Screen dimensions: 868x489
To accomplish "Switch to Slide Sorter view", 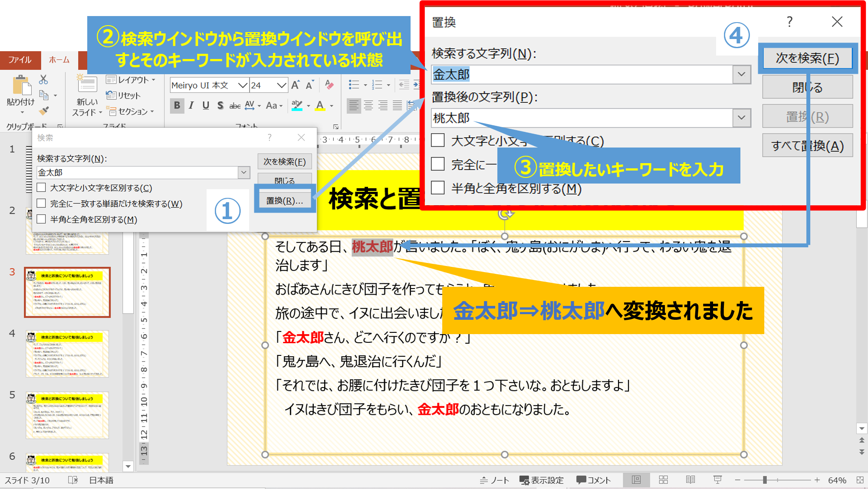I will (663, 479).
